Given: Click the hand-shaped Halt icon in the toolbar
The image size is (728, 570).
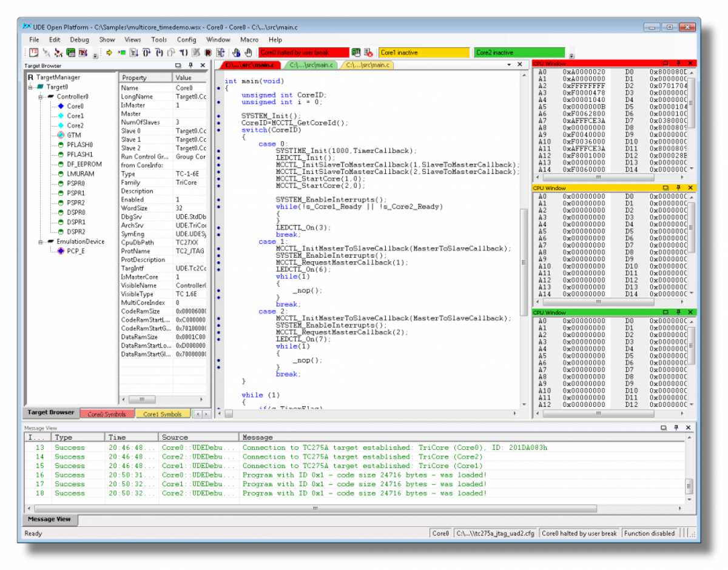Looking at the screenshot, I should pos(248,53).
